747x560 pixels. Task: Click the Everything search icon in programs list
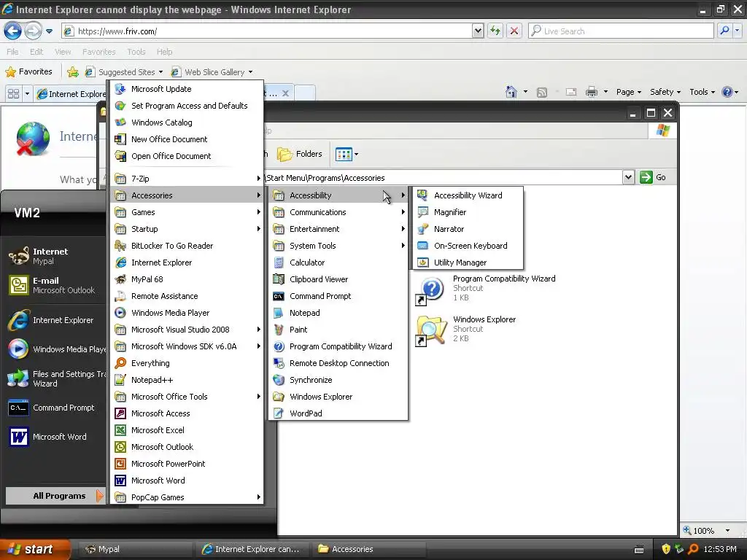click(x=120, y=363)
